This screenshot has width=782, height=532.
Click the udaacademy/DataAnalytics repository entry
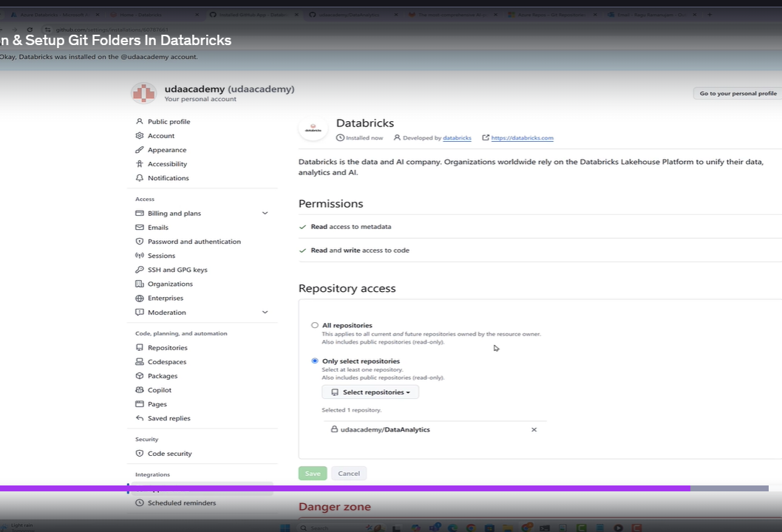tap(385, 430)
